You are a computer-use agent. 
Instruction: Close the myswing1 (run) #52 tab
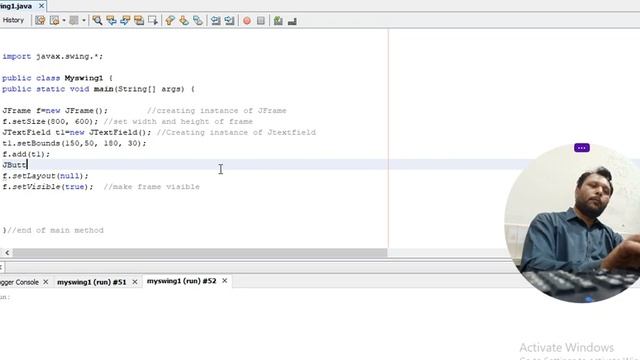point(224,281)
